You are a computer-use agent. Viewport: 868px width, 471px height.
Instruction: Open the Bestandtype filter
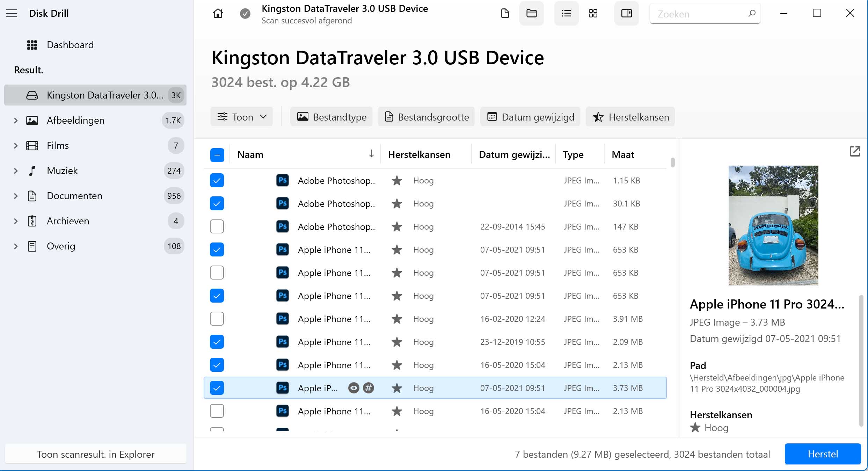pyautogui.click(x=331, y=117)
